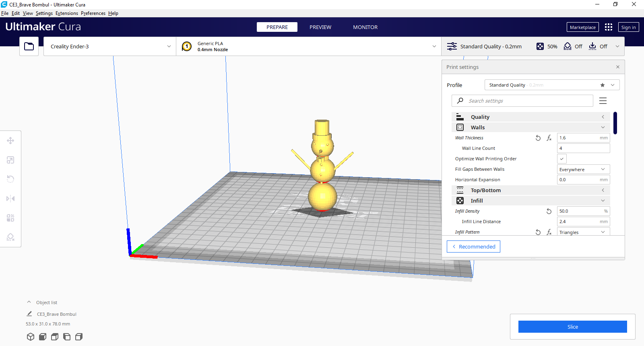Image resolution: width=644 pixels, height=346 pixels.
Task: Click the Wall Line Count field
Action: [584, 148]
